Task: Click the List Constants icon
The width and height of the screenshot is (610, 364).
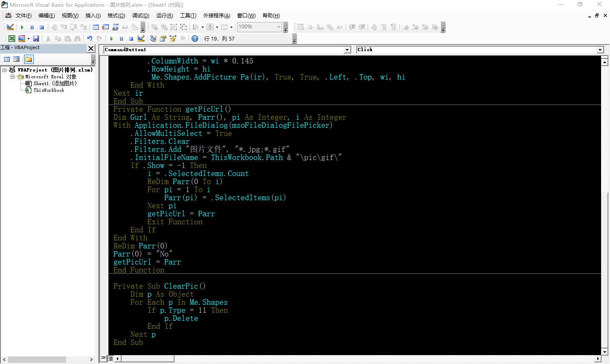Action: pyautogui.click(x=310, y=27)
